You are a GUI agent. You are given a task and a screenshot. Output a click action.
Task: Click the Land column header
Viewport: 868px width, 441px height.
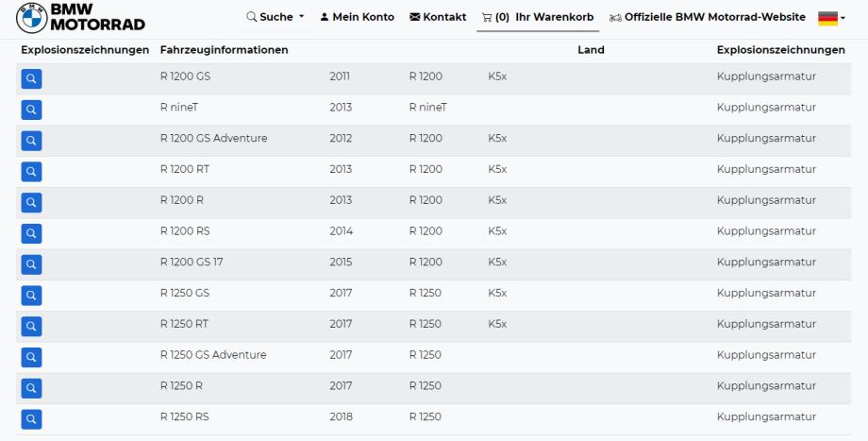tap(591, 49)
